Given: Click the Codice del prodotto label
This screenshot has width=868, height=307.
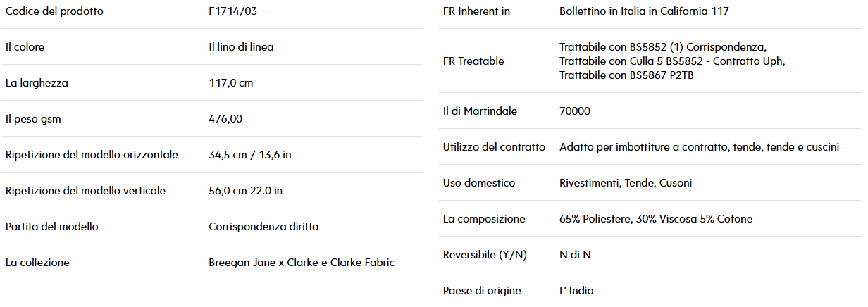Looking at the screenshot, I should point(54,11).
